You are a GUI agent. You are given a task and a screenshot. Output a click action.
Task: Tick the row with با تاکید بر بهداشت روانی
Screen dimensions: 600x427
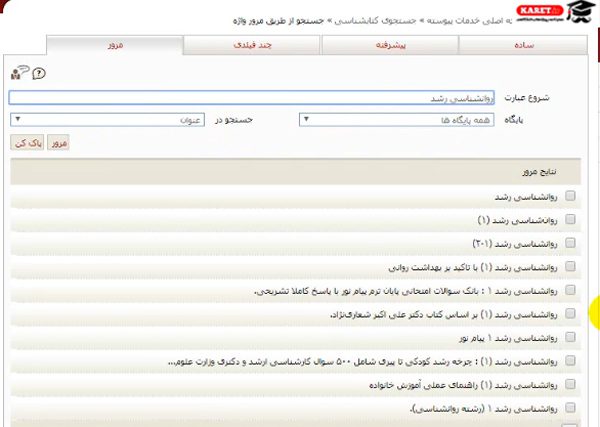570,266
